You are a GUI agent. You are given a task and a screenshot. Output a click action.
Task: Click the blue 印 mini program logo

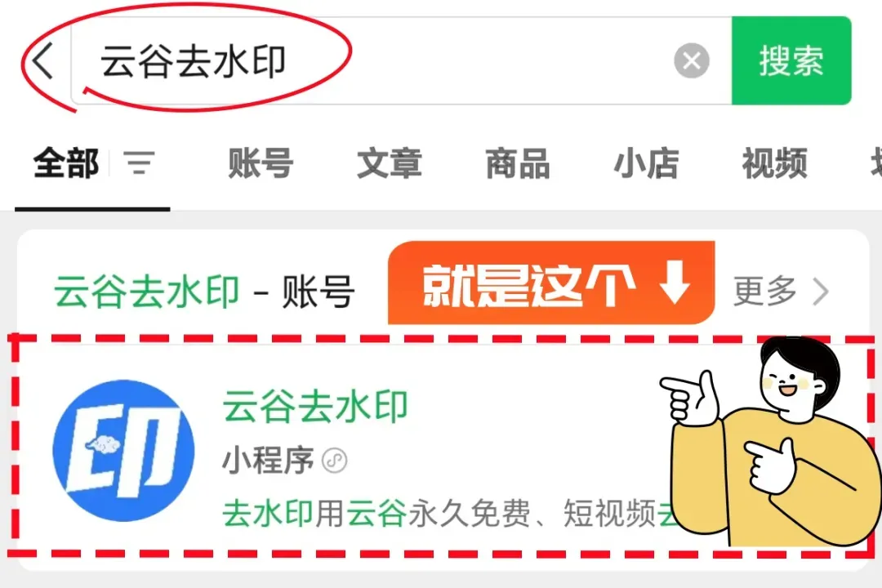[x=124, y=450]
